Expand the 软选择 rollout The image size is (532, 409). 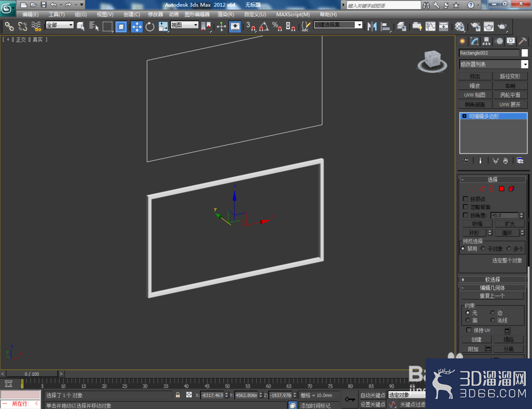[x=492, y=280]
